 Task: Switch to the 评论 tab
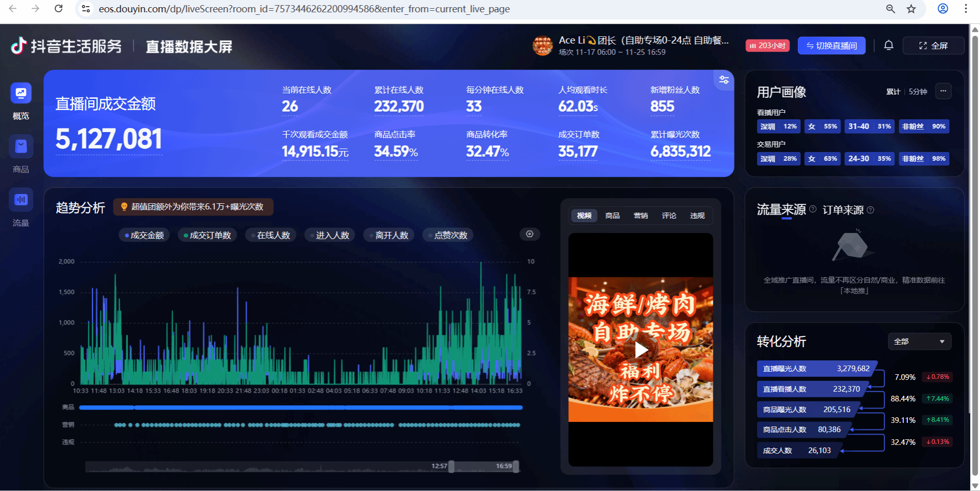click(669, 216)
